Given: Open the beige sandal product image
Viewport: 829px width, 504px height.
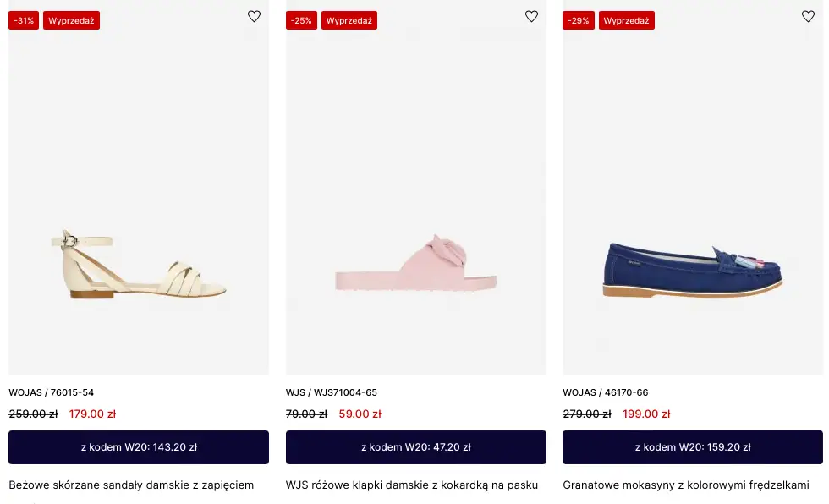Looking at the screenshot, I should [139, 264].
